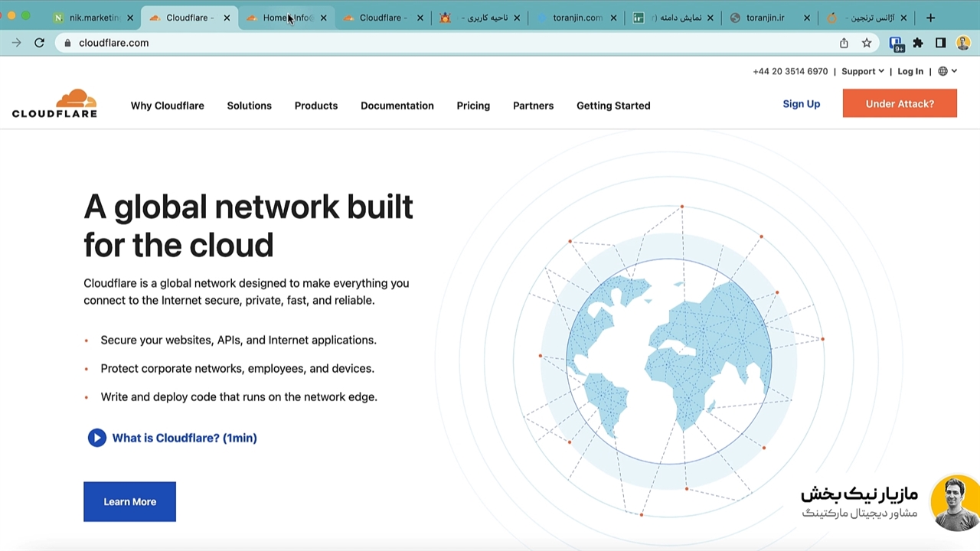Open a new tab with the plus icon
The height and width of the screenshot is (551, 980).
coord(930,18)
